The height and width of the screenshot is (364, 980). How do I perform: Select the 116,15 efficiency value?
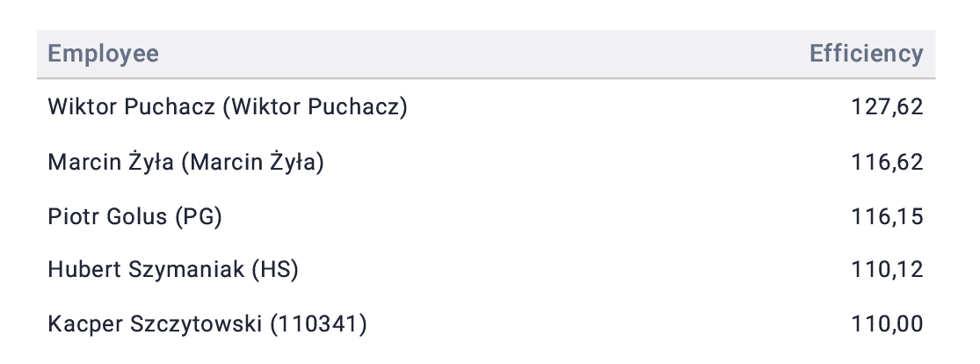click(887, 216)
